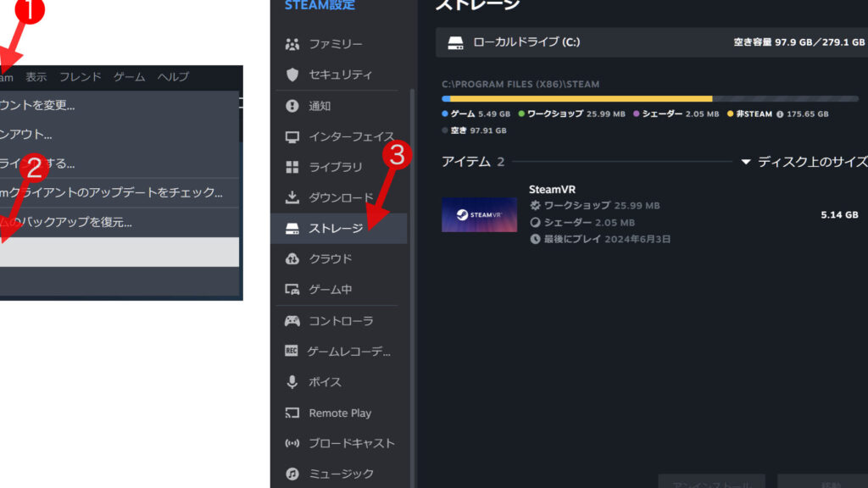Image resolution: width=868 pixels, height=488 pixels.
Task: Open the フレンド menu in the menu bar
Action: [80, 77]
